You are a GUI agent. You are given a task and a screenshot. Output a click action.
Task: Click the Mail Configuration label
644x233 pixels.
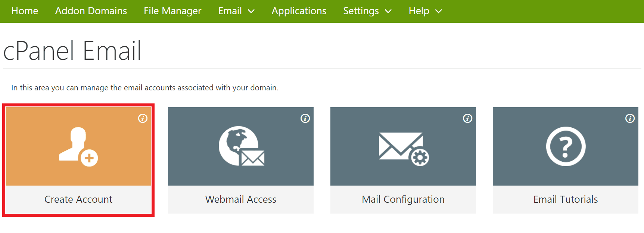coord(403,200)
